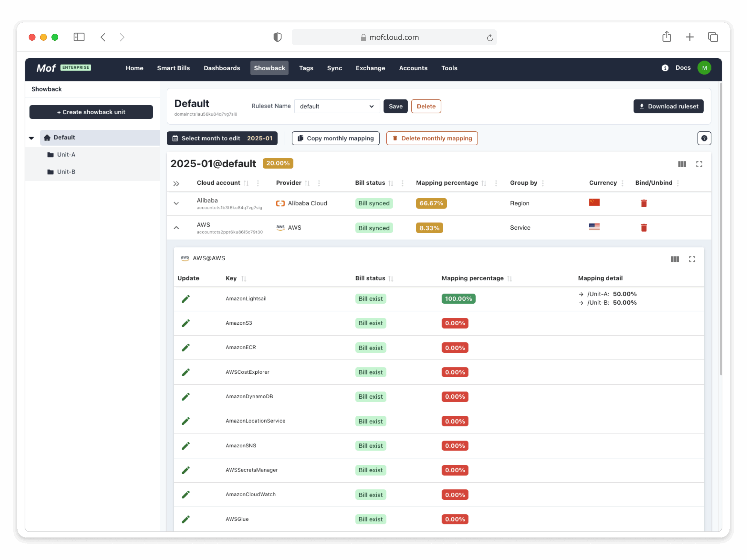Viewport: 747px width, 560px height.
Task: Click the Delete ruleset button
Action: 426,106
